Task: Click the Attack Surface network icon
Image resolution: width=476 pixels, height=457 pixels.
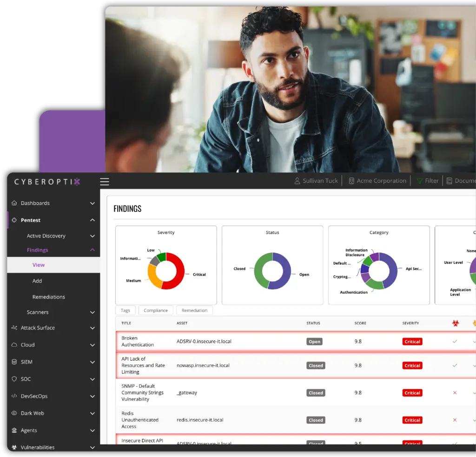Action: click(x=14, y=328)
